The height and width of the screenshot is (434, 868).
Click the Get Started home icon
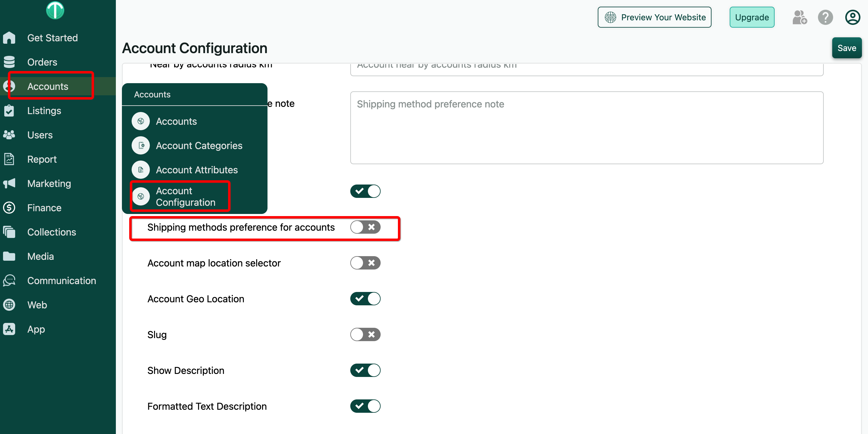[9, 38]
